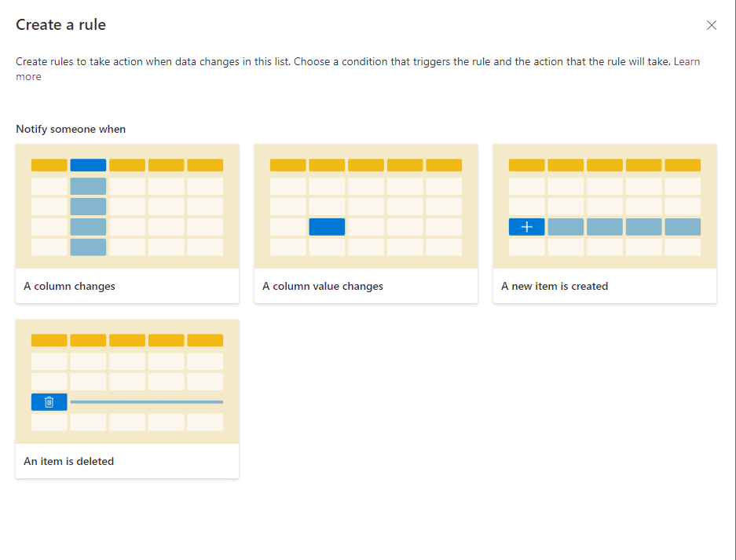Select the 'An item is deleted' label
This screenshot has width=736, height=560.
tap(68, 461)
